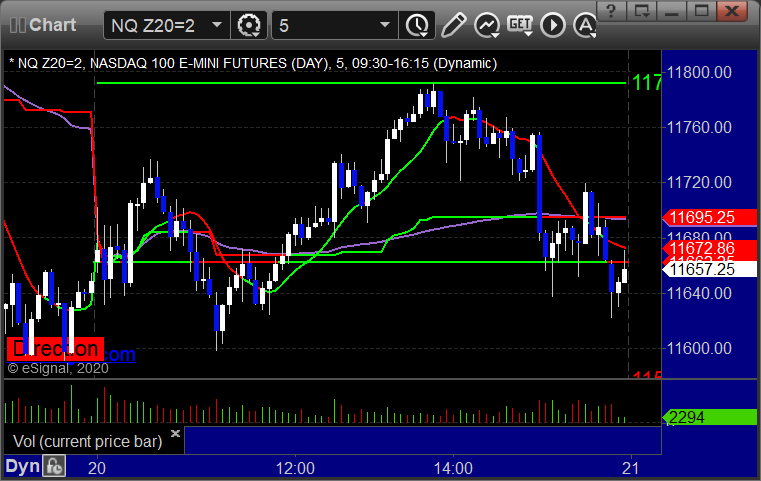The height and width of the screenshot is (481, 761).
Task: Click the GET tools icon
Action: pos(520,25)
